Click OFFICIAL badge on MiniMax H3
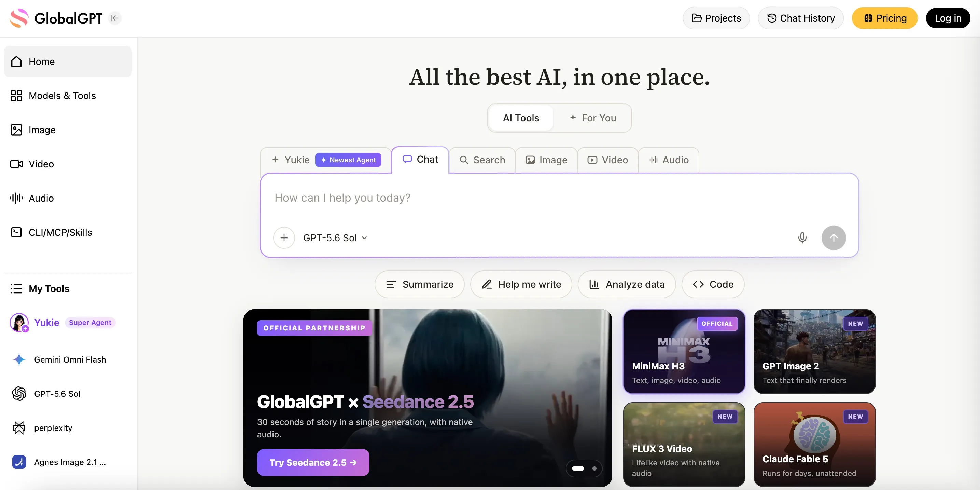The height and width of the screenshot is (490, 980). point(717,323)
